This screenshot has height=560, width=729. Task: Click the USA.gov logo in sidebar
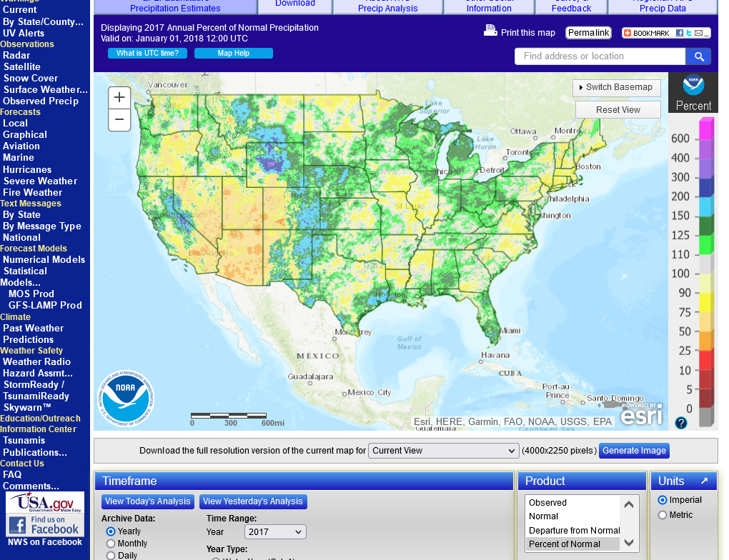pyautogui.click(x=45, y=503)
